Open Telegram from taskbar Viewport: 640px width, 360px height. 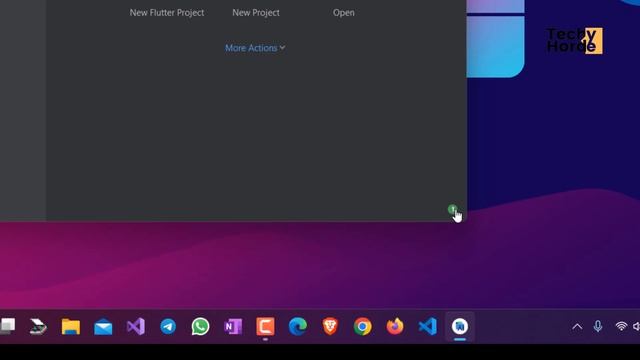(168, 327)
